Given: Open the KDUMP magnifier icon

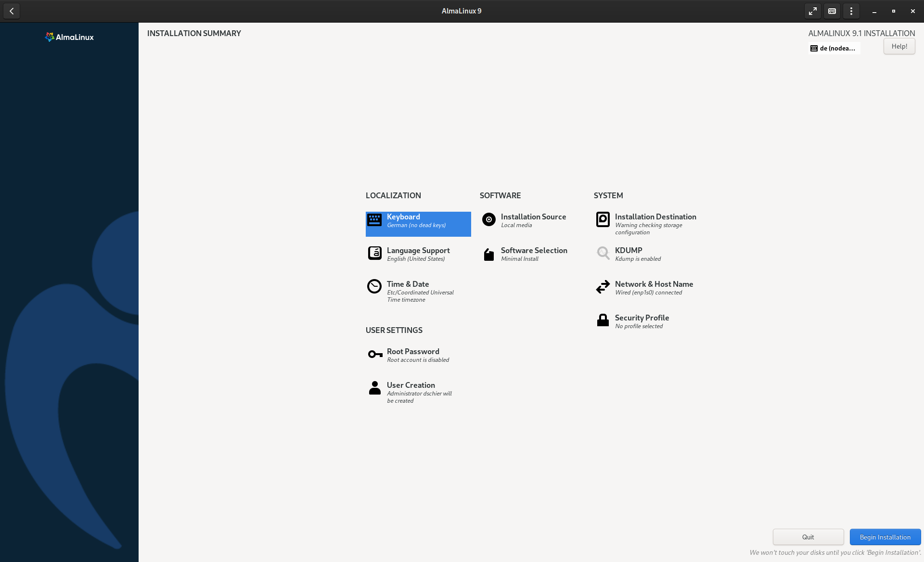Looking at the screenshot, I should tap(603, 253).
